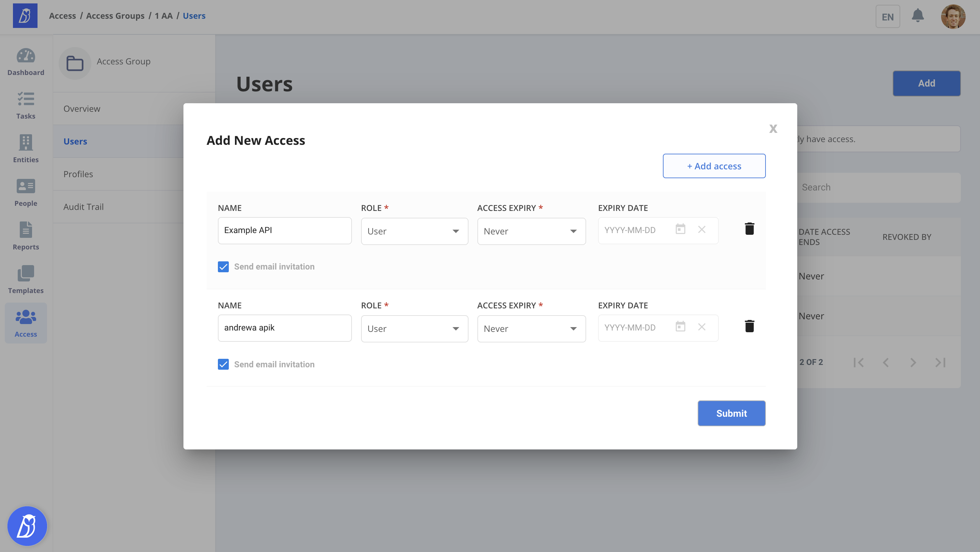Viewport: 980px width, 552px height.
Task: Open the owl chat widget
Action: pos(27,526)
